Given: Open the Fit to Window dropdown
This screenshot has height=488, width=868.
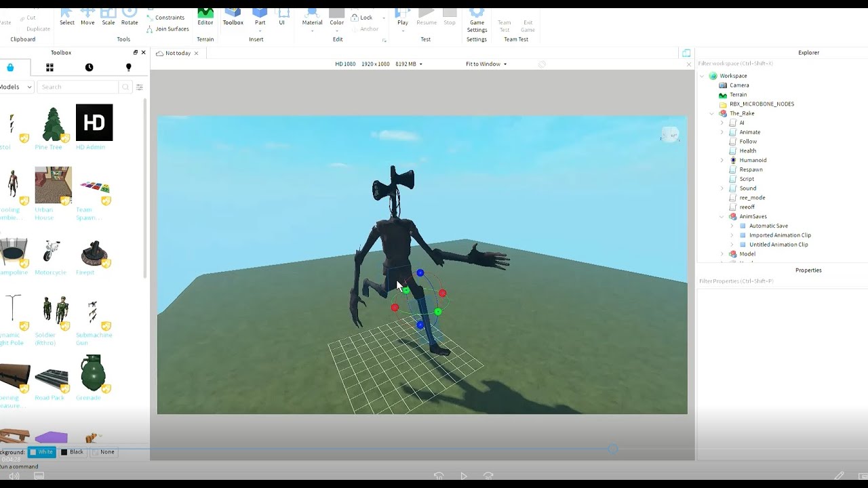Looking at the screenshot, I should pos(486,64).
